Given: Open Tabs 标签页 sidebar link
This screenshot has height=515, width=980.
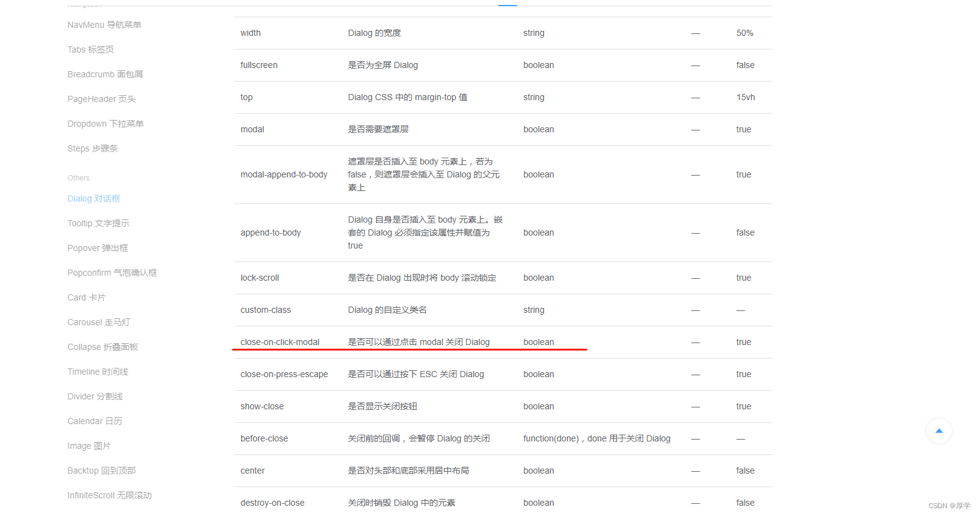Looking at the screenshot, I should (91, 49).
